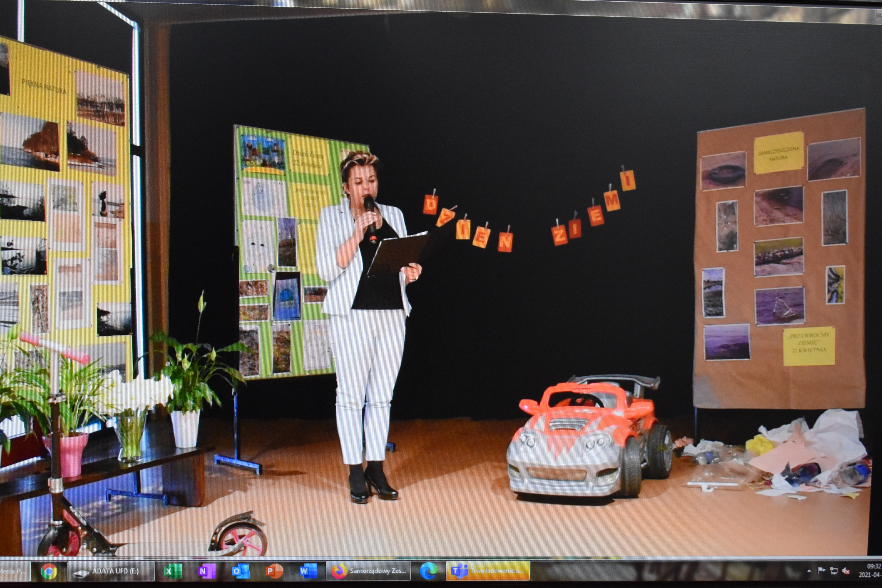882x588 pixels.
Task: Click the muted volume speaker tray icon
Action: (846, 571)
